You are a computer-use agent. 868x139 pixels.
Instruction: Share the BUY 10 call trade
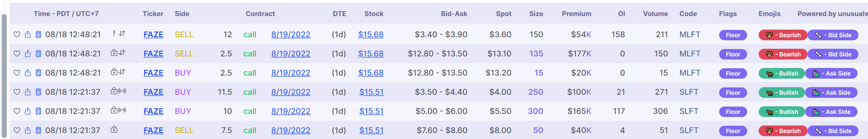tap(28, 111)
